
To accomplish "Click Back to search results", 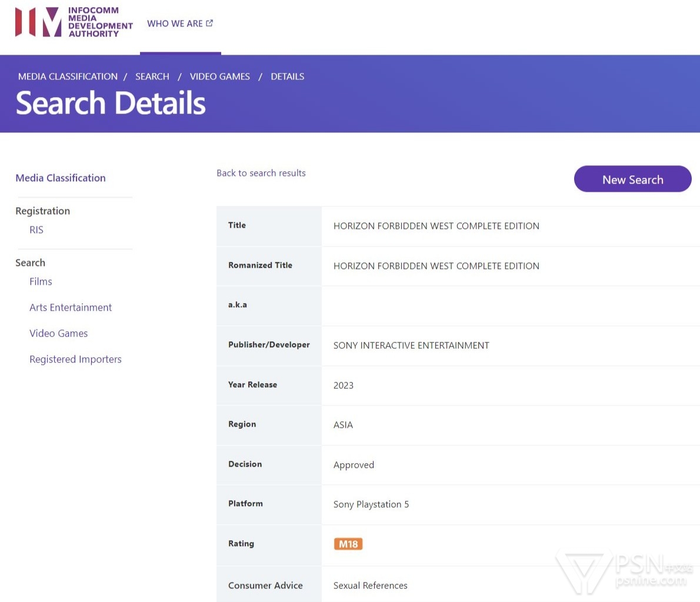I will [261, 173].
